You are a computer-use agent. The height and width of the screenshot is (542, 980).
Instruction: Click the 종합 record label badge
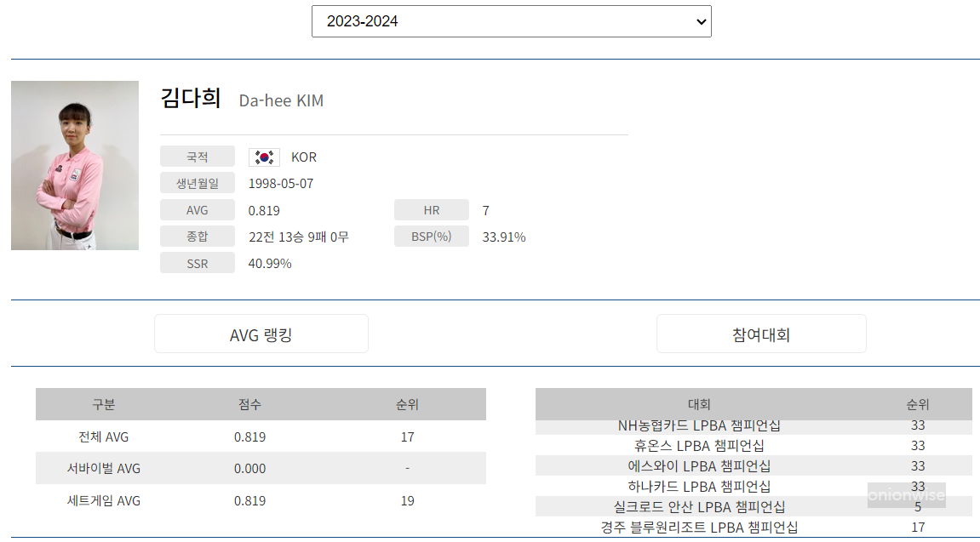(x=197, y=236)
